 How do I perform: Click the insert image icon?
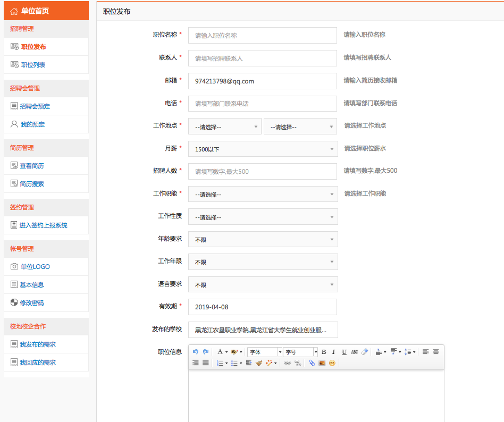(322, 363)
